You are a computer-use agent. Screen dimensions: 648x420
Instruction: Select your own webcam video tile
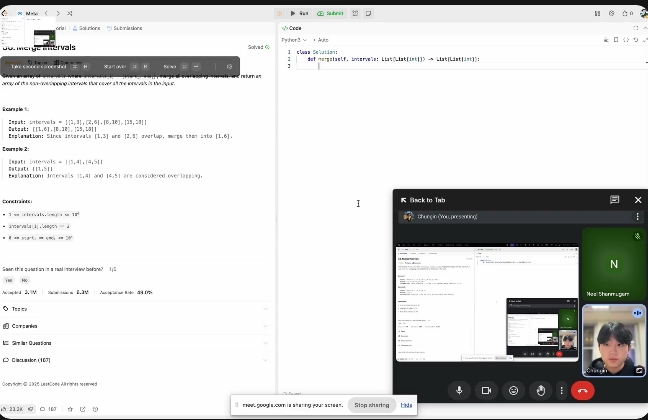point(614,341)
